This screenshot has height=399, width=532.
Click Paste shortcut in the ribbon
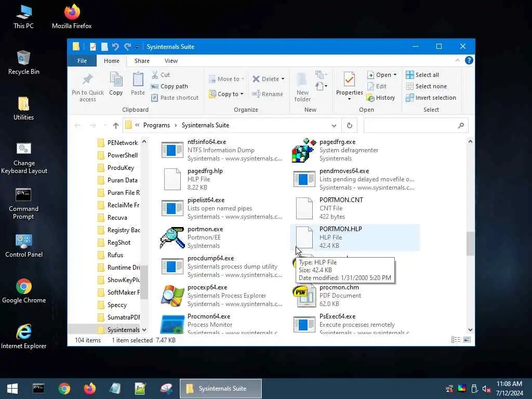click(x=175, y=98)
